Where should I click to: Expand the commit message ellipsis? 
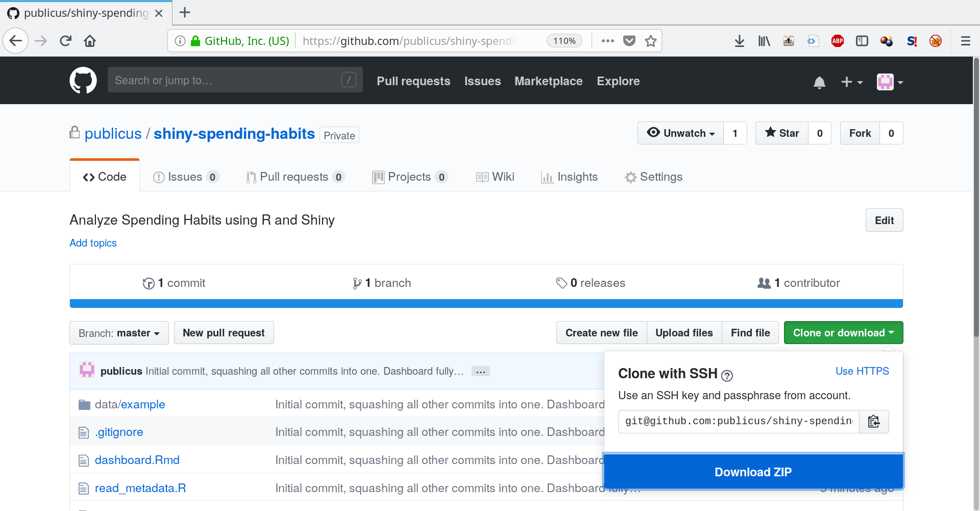click(480, 371)
